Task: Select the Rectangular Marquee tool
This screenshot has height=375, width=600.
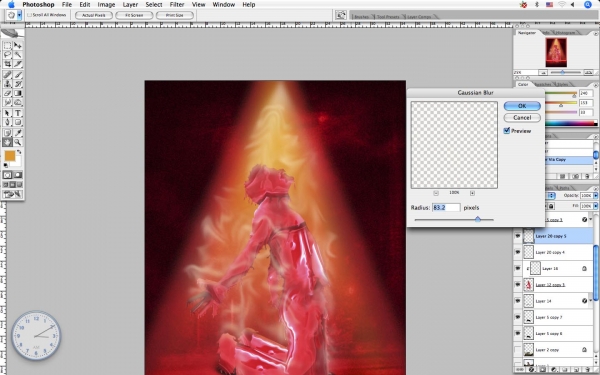Action: pos(7,46)
